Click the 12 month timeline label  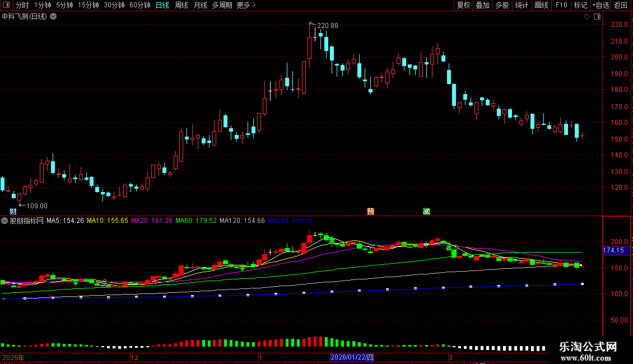pos(134,357)
